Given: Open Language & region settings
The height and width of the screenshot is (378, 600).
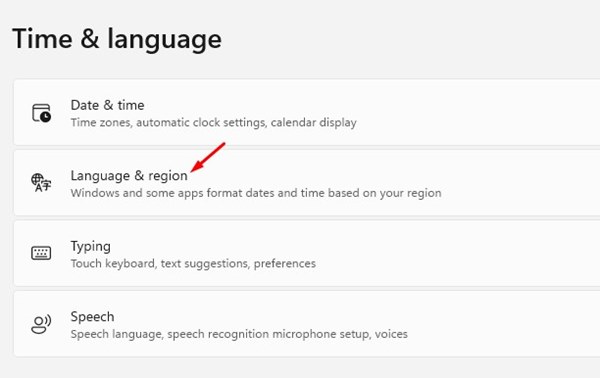Looking at the screenshot, I should click(x=307, y=183).
